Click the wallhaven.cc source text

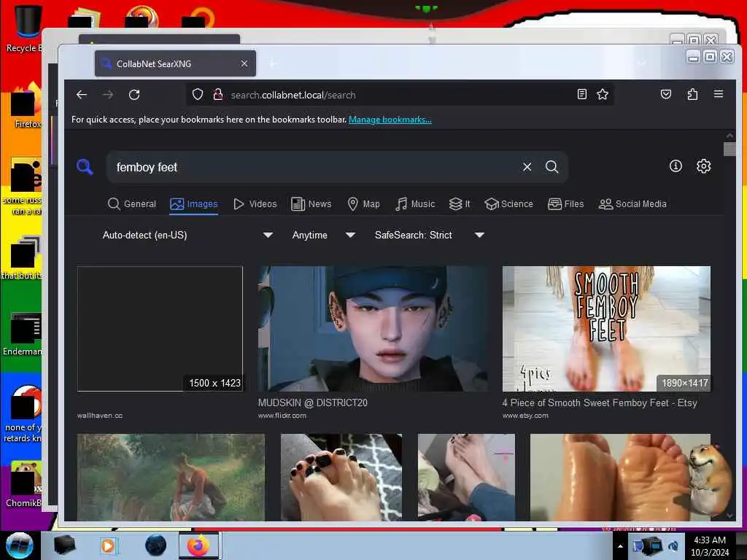point(100,415)
